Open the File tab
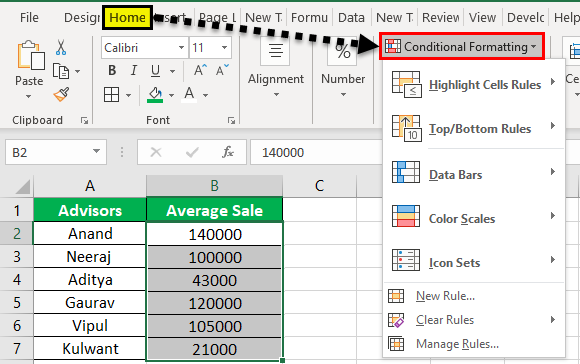 point(29,17)
